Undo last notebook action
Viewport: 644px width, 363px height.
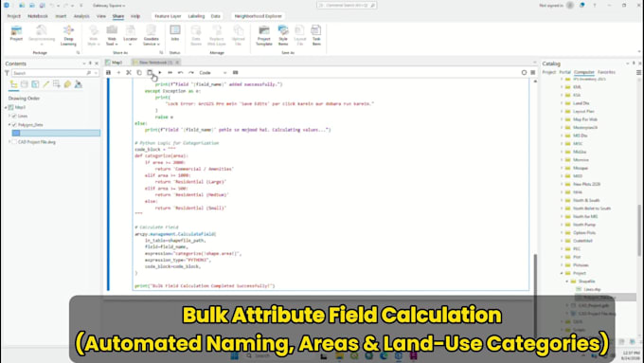point(180,73)
